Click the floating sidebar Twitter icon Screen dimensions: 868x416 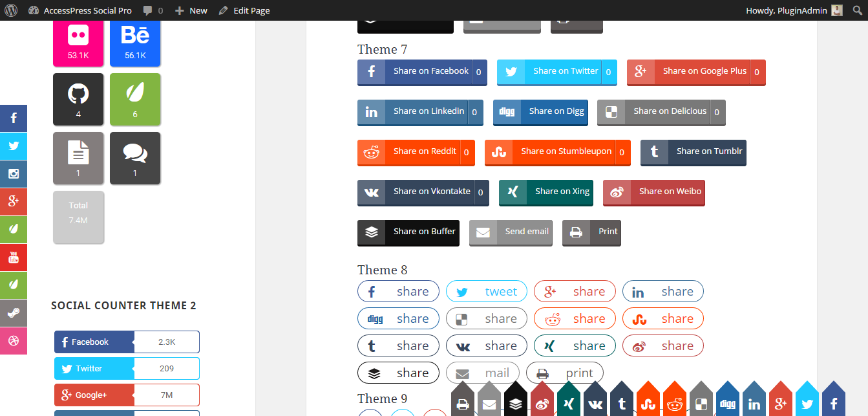[x=14, y=146]
